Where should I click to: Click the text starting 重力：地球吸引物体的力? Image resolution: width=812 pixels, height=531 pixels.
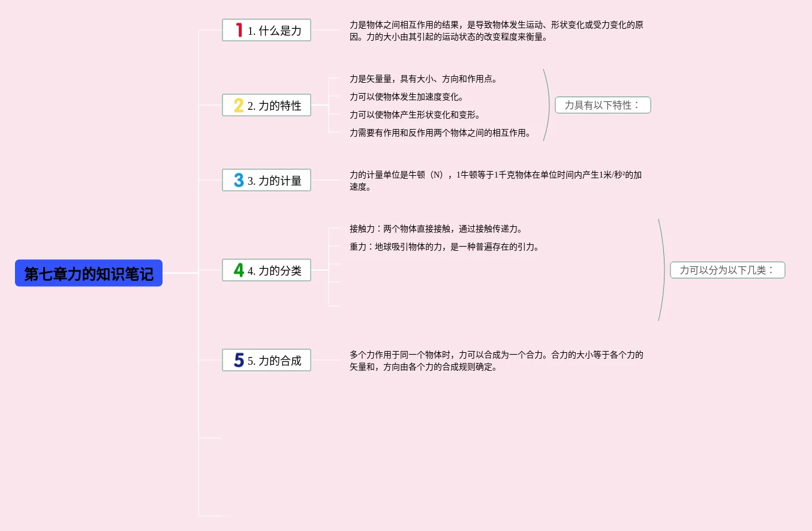point(444,247)
